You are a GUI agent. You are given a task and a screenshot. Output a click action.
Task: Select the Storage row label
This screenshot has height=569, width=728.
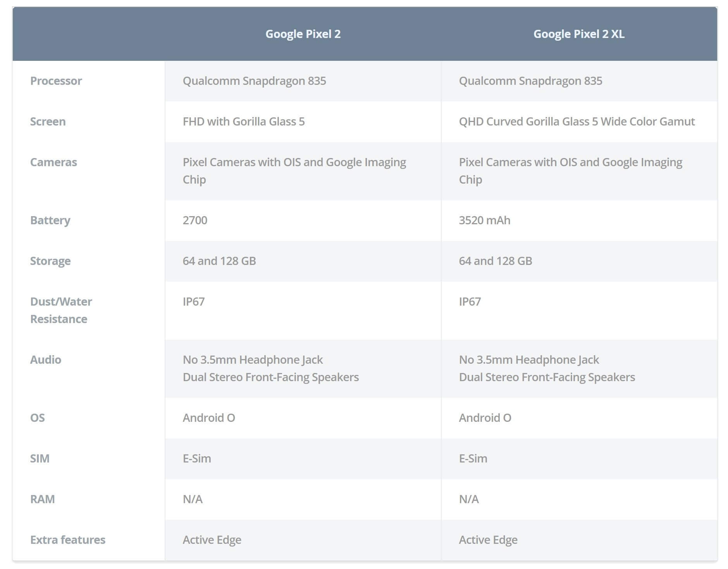click(50, 261)
